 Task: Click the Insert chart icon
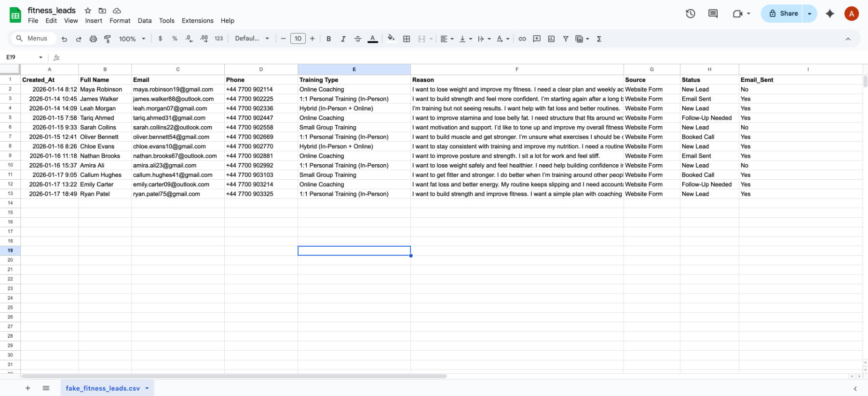pos(551,39)
